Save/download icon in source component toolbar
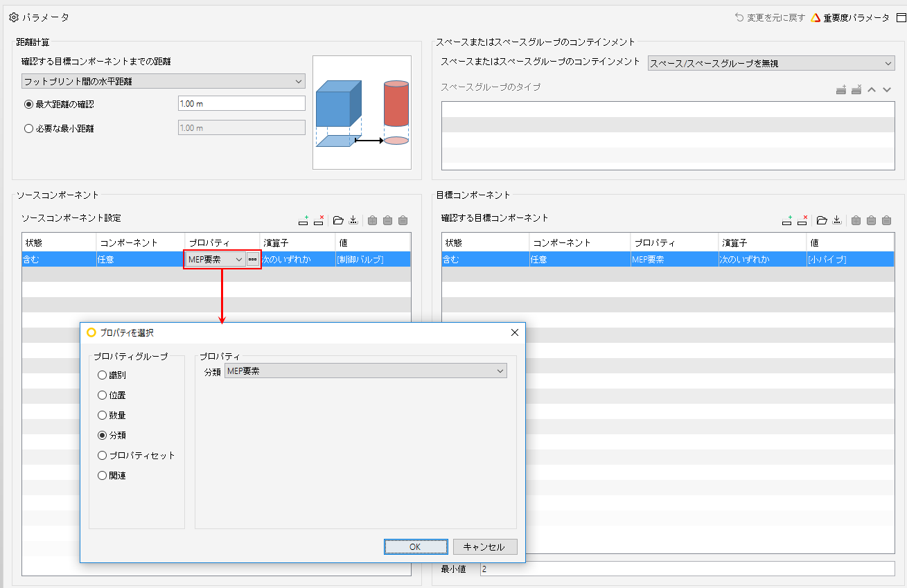 (353, 221)
